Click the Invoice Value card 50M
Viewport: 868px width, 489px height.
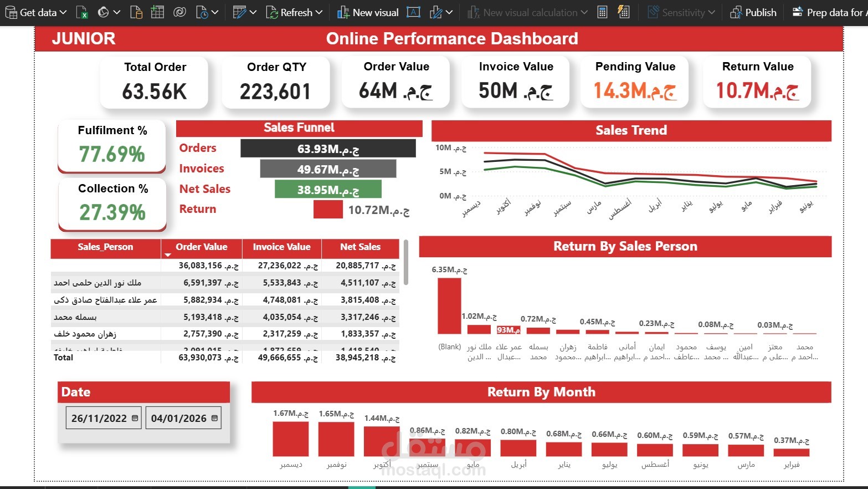pos(516,81)
